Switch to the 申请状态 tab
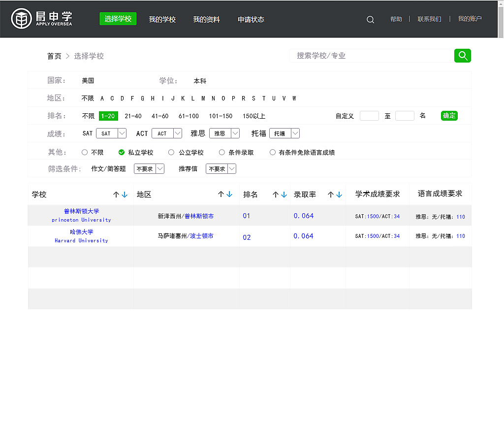504x429 pixels. pos(251,19)
